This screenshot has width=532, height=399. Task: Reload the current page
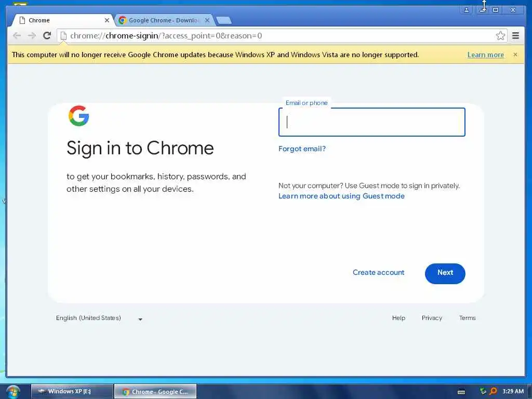[x=47, y=35]
